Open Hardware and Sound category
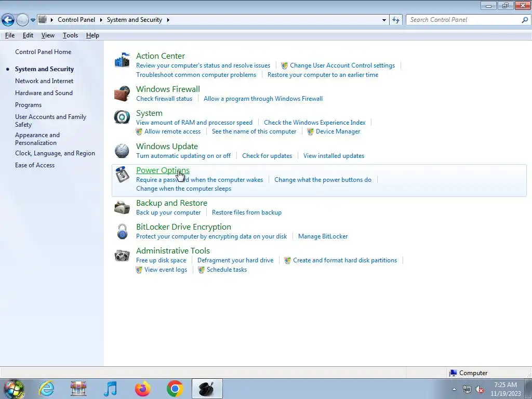The height and width of the screenshot is (399, 532). [x=44, y=93]
